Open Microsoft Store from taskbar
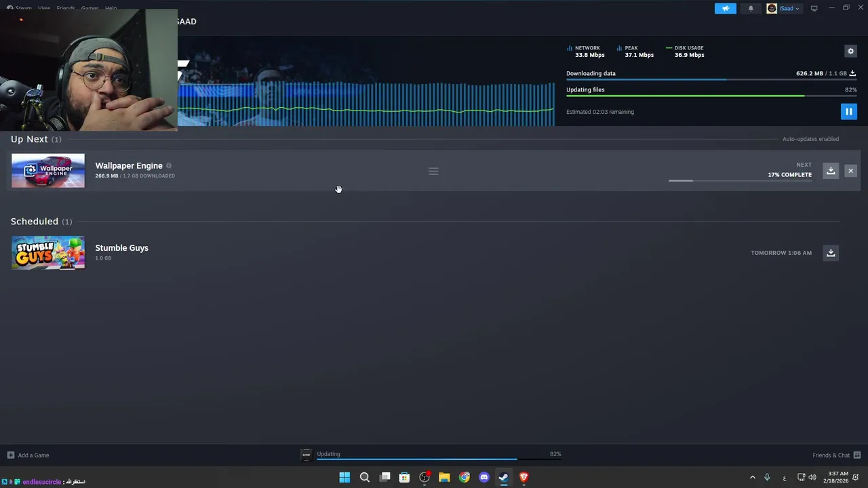 coord(404,477)
